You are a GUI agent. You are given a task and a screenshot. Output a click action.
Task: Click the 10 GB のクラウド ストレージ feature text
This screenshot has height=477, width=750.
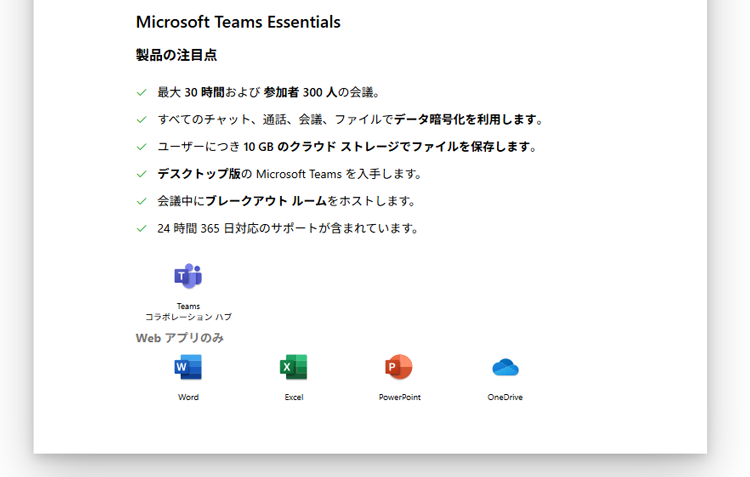347,147
